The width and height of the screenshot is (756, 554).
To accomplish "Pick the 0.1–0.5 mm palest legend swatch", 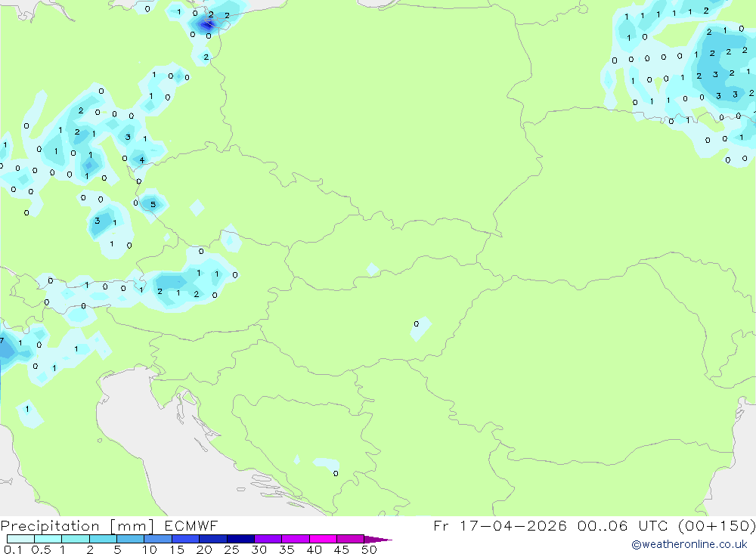I will (x=20, y=539).
